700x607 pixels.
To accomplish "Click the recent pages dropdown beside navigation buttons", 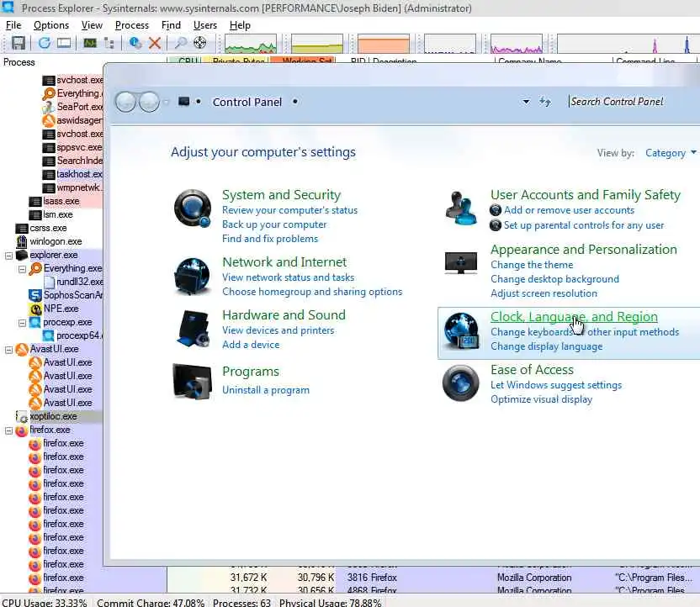I will pos(166,102).
